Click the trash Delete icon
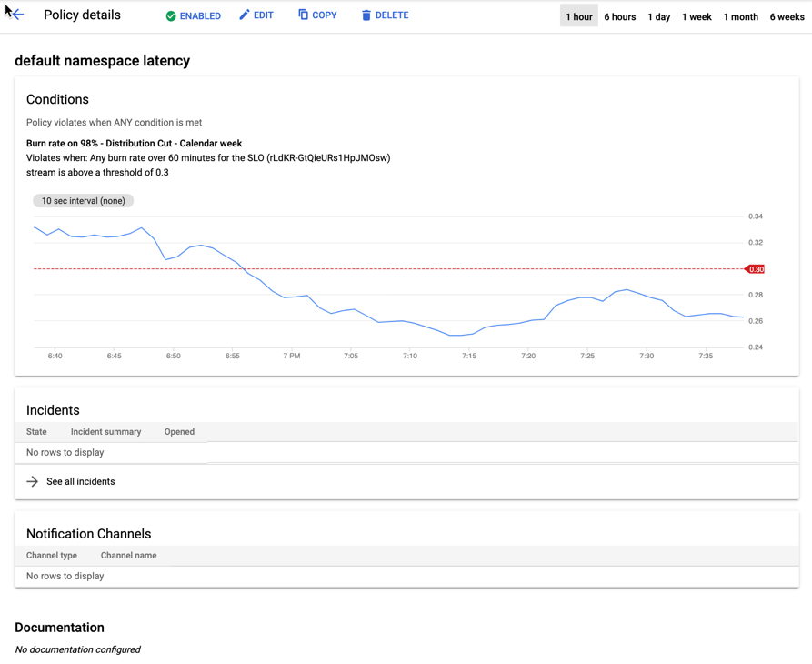This screenshot has height=664, width=812. (366, 15)
